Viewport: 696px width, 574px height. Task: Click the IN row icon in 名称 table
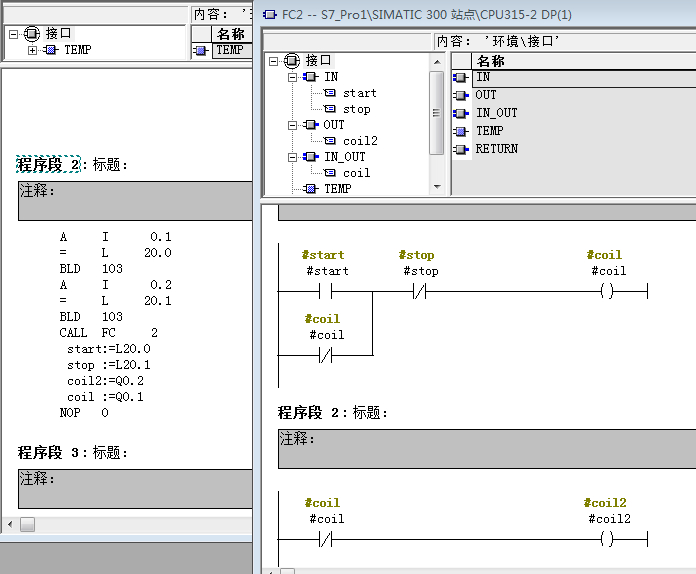click(x=461, y=78)
